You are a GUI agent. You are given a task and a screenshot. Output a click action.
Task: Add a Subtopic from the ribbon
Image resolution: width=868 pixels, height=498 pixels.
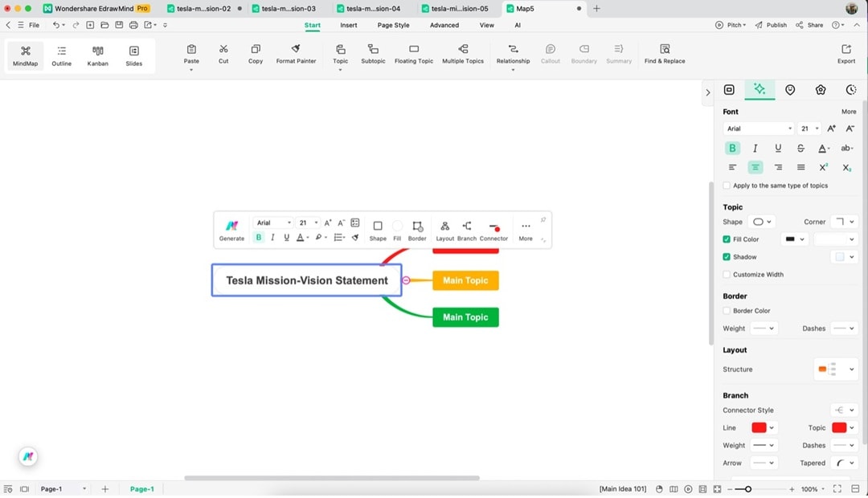[x=373, y=55]
